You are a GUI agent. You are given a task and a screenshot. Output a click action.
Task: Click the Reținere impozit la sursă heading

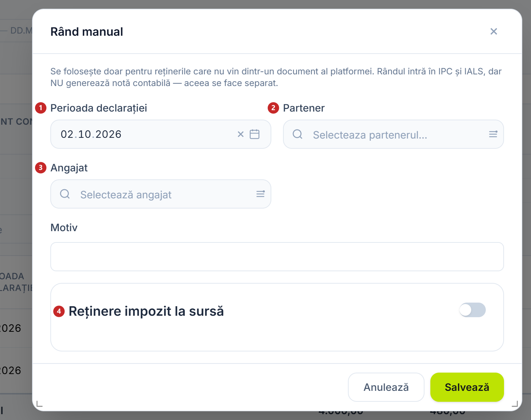[146, 311]
